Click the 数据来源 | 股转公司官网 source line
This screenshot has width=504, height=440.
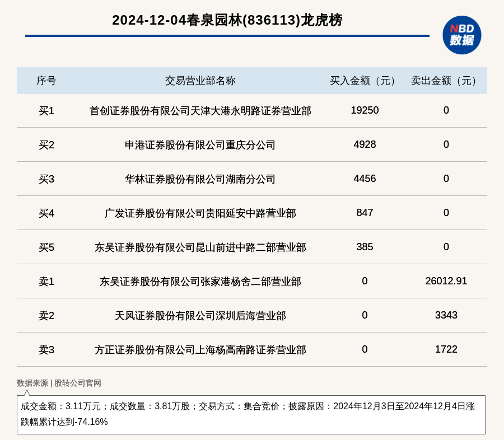[x=59, y=383]
